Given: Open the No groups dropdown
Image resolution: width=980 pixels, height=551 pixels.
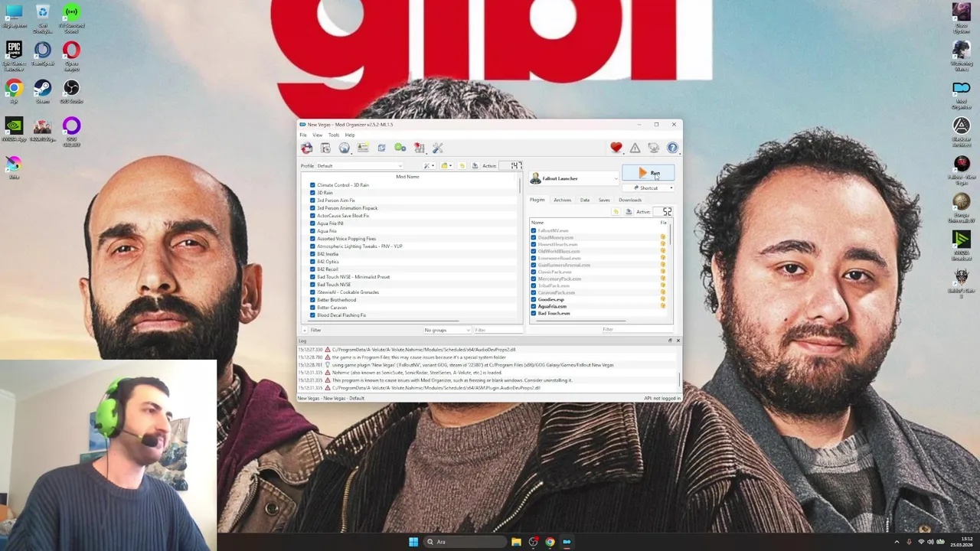Looking at the screenshot, I should tap(447, 330).
